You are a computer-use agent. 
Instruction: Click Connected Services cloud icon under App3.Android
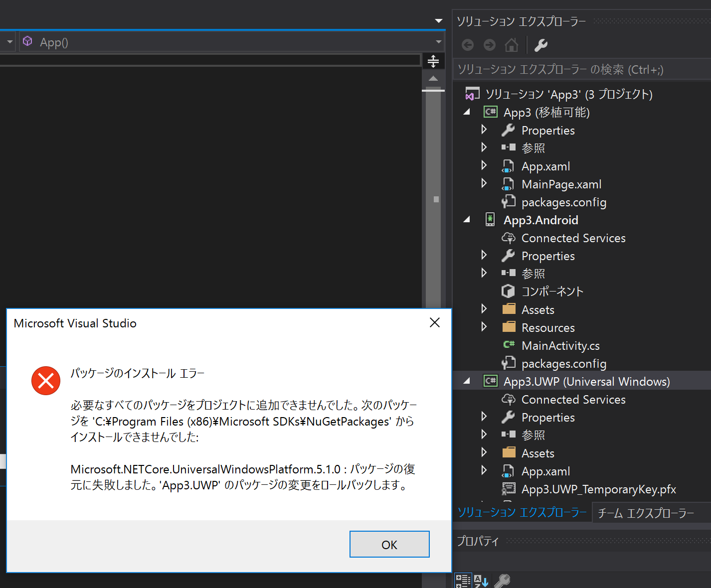(x=508, y=238)
